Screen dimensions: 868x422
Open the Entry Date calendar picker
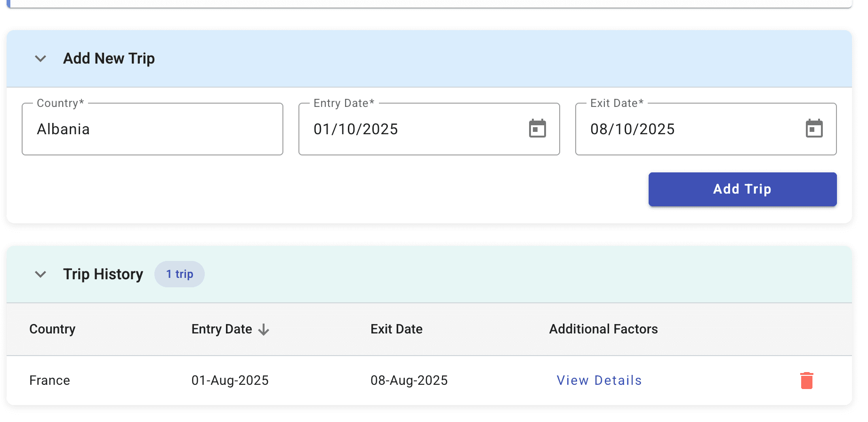click(x=537, y=129)
